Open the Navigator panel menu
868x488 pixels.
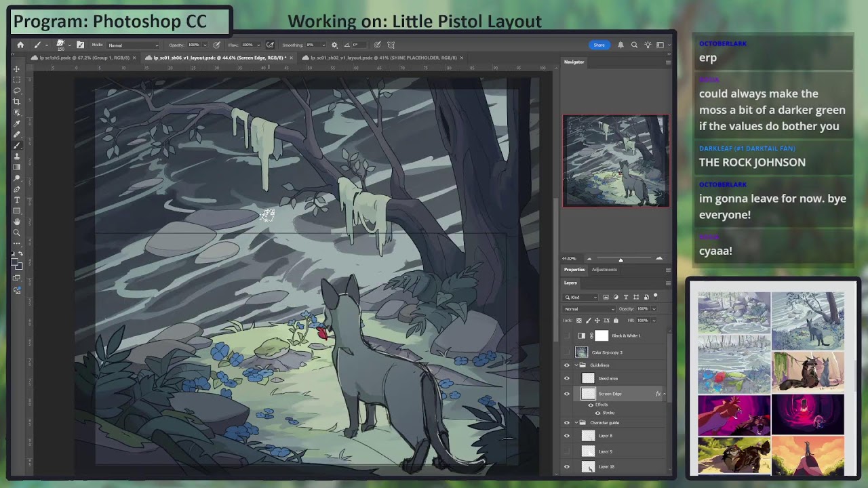click(x=668, y=62)
